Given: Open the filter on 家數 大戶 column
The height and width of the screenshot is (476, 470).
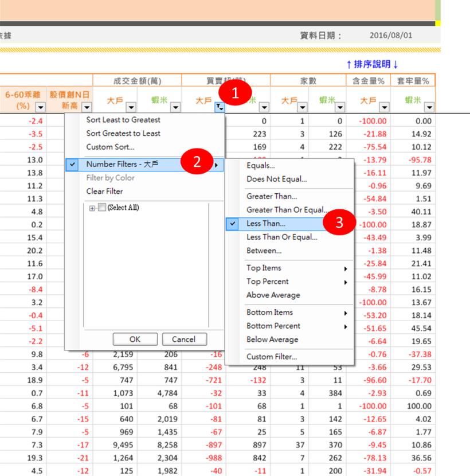Looking at the screenshot, I should (303, 107).
